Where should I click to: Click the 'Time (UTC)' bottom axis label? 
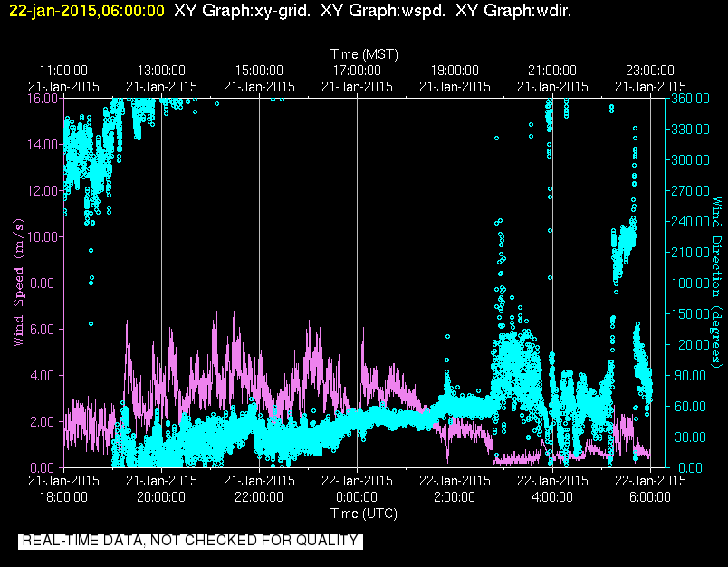(x=364, y=514)
